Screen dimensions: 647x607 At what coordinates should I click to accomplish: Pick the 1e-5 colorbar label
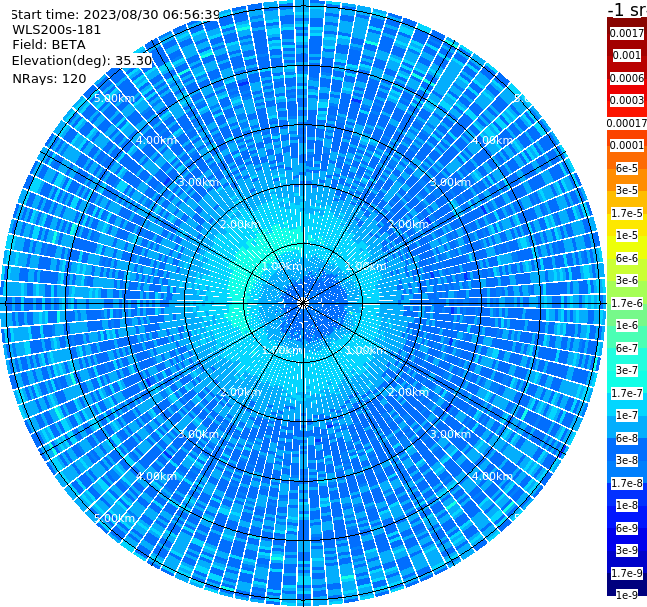[x=627, y=235]
